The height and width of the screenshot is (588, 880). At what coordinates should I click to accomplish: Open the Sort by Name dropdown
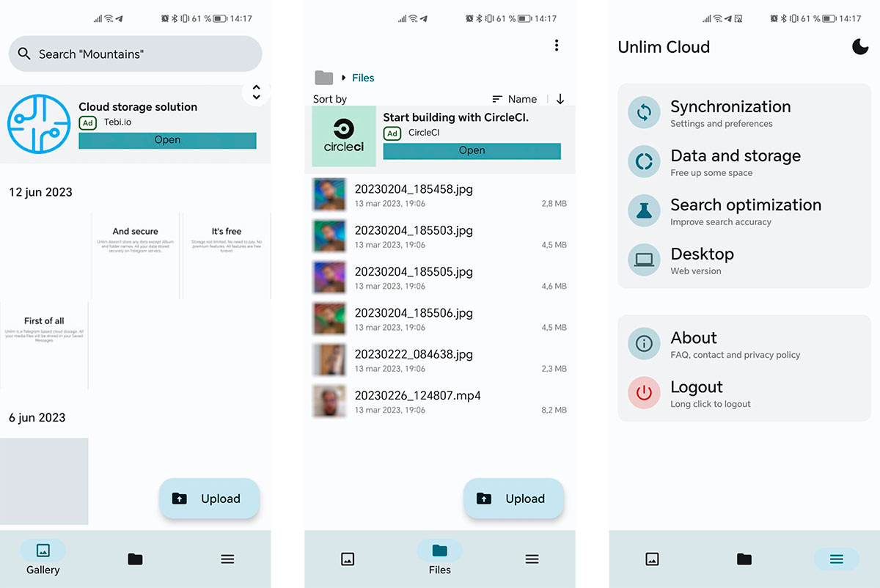tap(515, 99)
